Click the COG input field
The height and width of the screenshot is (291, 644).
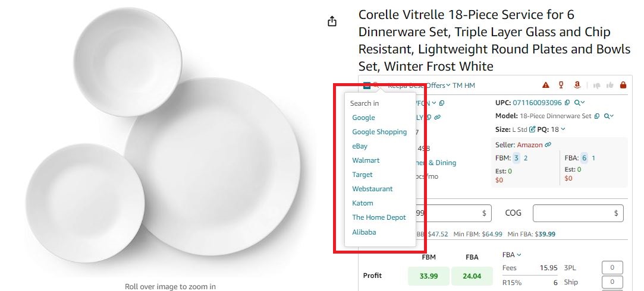(x=578, y=213)
